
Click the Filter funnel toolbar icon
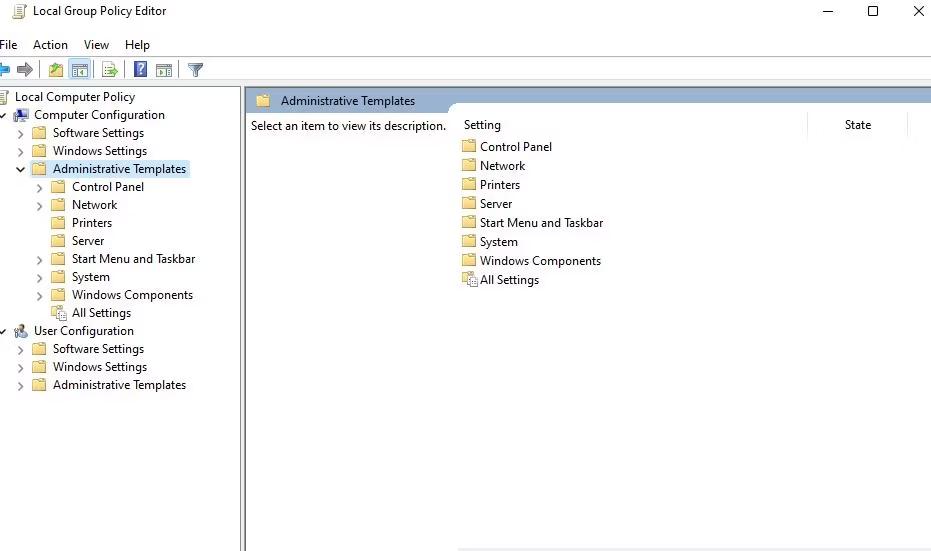click(195, 70)
